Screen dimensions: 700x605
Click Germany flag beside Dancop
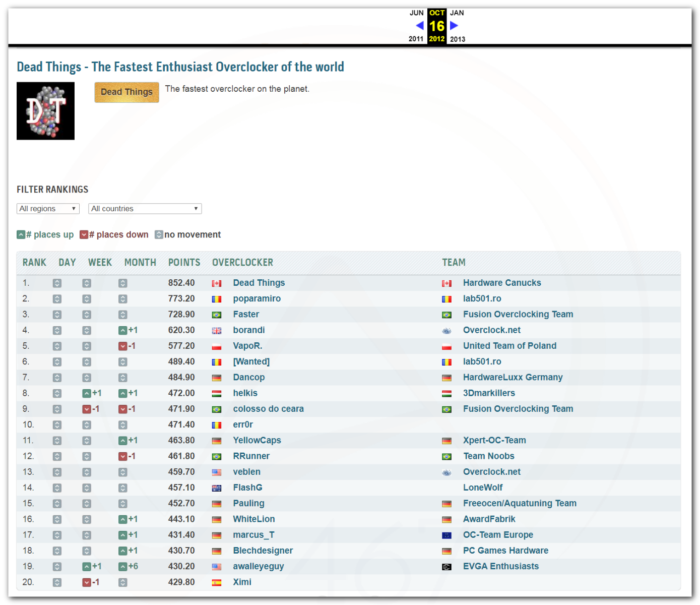tap(217, 378)
